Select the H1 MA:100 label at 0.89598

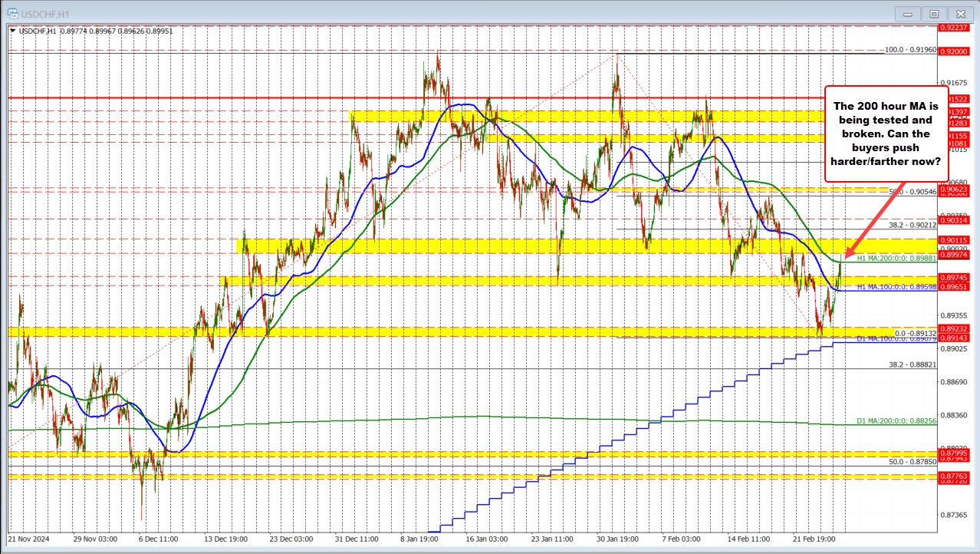894,286
